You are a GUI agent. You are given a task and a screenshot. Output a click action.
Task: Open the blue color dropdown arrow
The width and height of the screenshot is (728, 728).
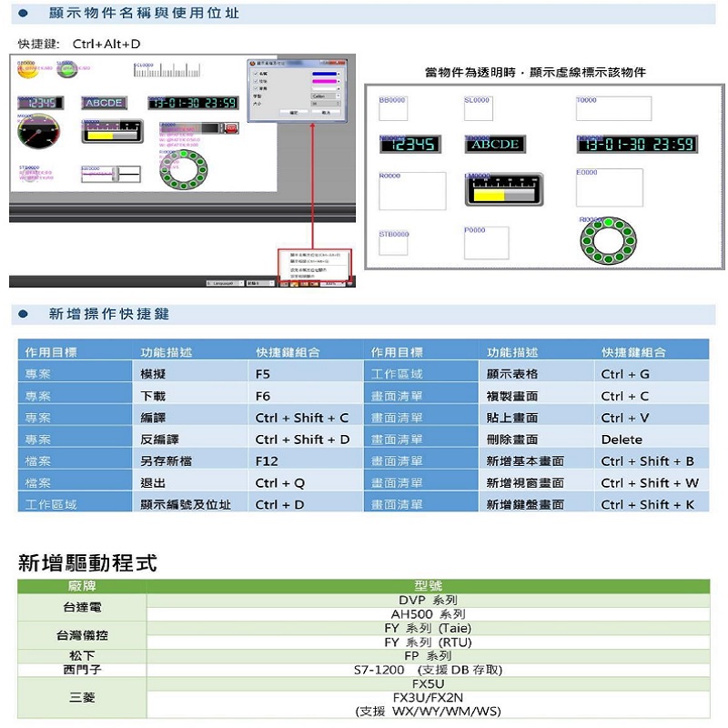click(339, 74)
